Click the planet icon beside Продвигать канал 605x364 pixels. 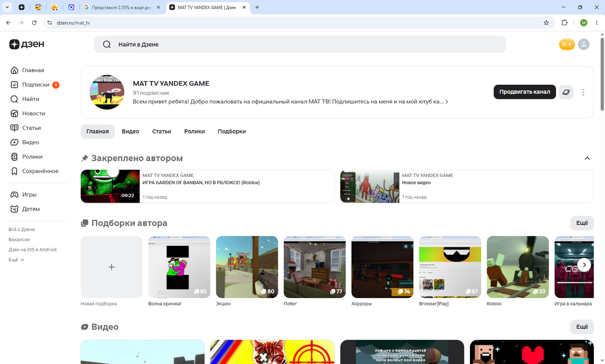(x=566, y=92)
